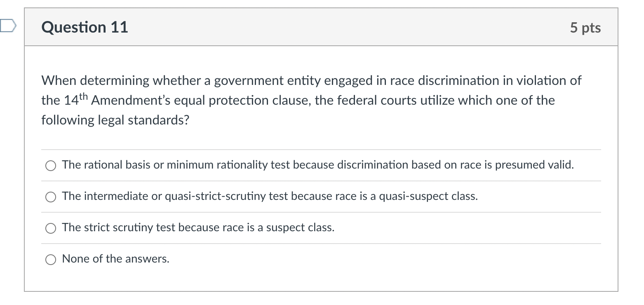The height and width of the screenshot is (305, 644).
Task: Click the None of the answers text
Action: tap(115, 259)
